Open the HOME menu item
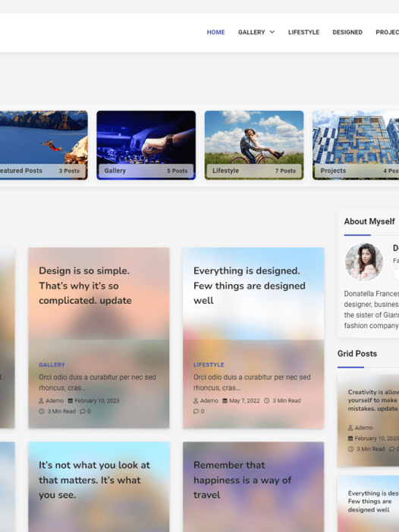399x532 pixels. (215, 33)
